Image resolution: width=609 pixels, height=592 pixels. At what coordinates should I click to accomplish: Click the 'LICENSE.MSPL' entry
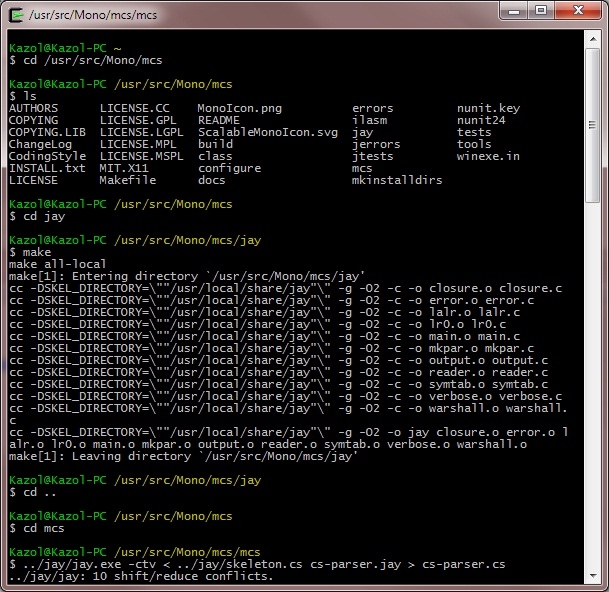(x=141, y=156)
